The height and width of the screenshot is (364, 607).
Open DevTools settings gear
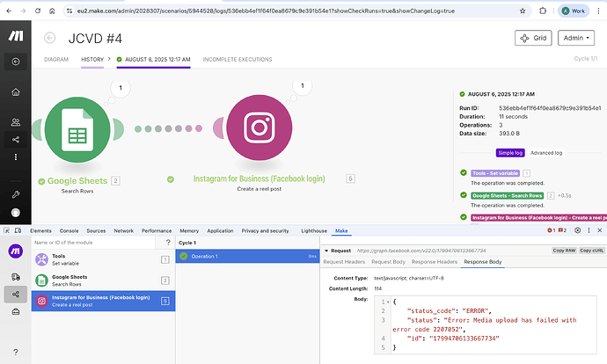coord(578,230)
